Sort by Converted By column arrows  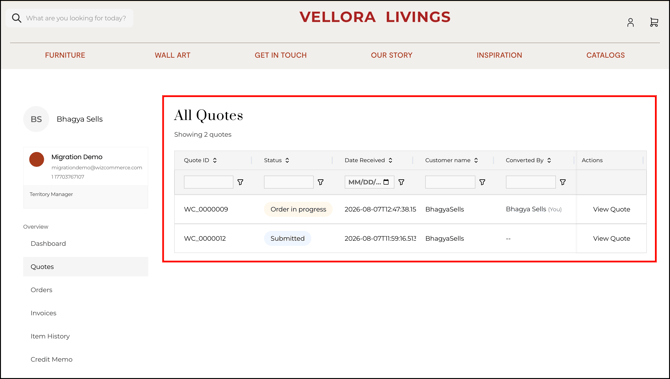(x=549, y=160)
